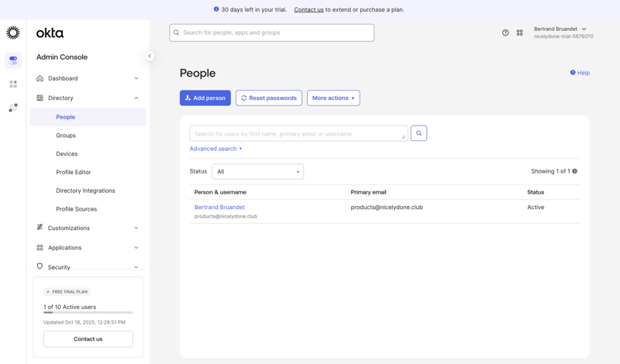This screenshot has width=620, height=364.
Task: Click the Primary email column header
Action: (369, 192)
